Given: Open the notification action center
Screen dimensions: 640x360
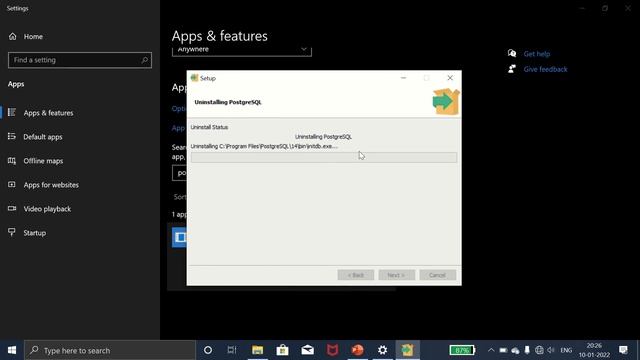Looking at the screenshot, I should (623, 350).
